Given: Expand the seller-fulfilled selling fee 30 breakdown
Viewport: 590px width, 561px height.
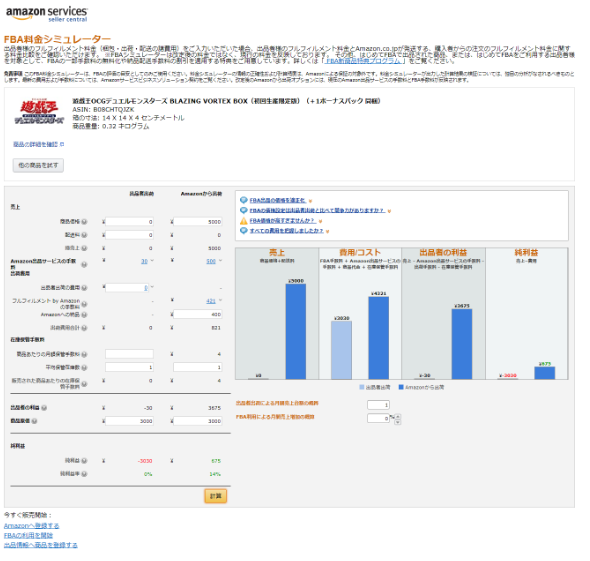Looking at the screenshot, I should pyautogui.click(x=152, y=261).
